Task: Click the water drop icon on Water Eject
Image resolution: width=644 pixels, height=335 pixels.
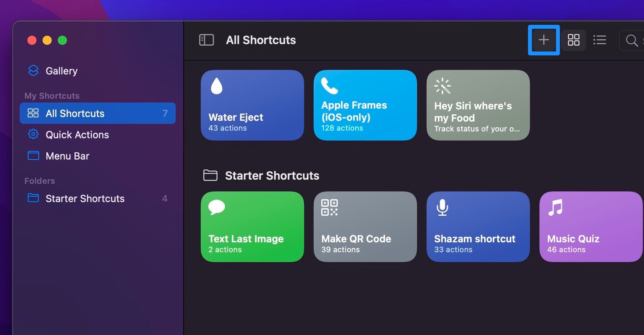Action: click(x=217, y=86)
